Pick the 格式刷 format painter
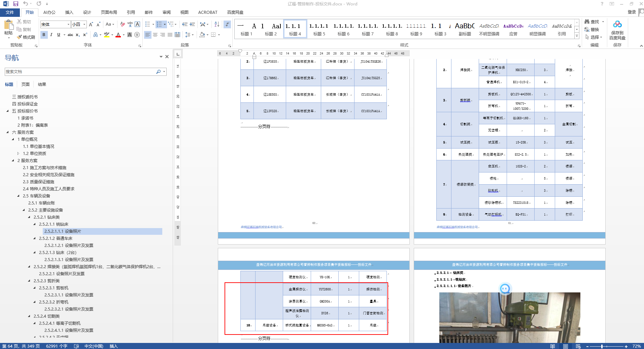Image resolution: width=644 pixels, height=349 pixels. tap(26, 37)
